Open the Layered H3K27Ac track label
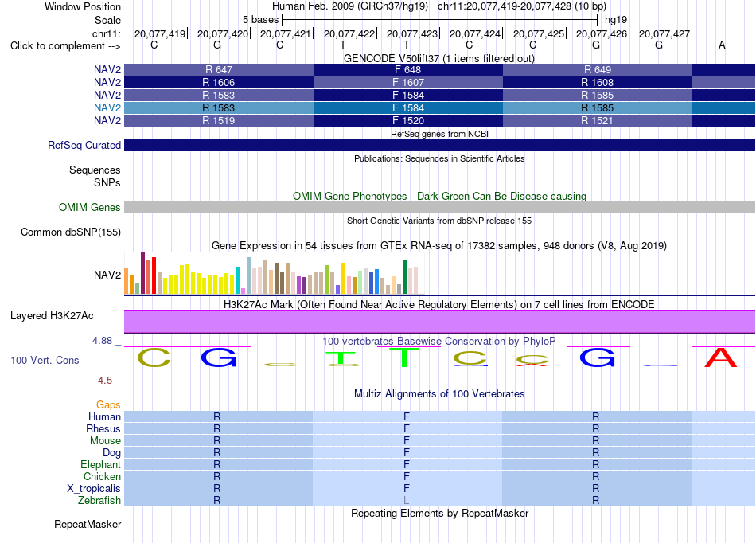Viewport: 756px width, 543px height. point(52,316)
